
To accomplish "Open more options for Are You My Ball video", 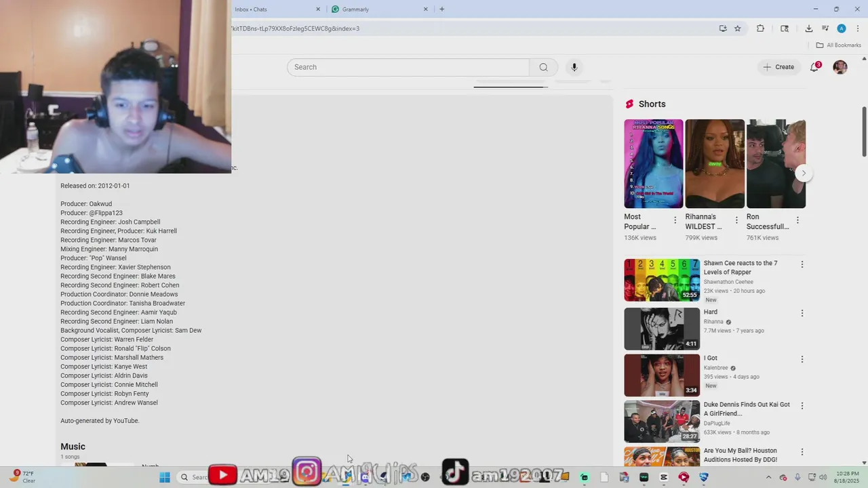I will click(802, 451).
